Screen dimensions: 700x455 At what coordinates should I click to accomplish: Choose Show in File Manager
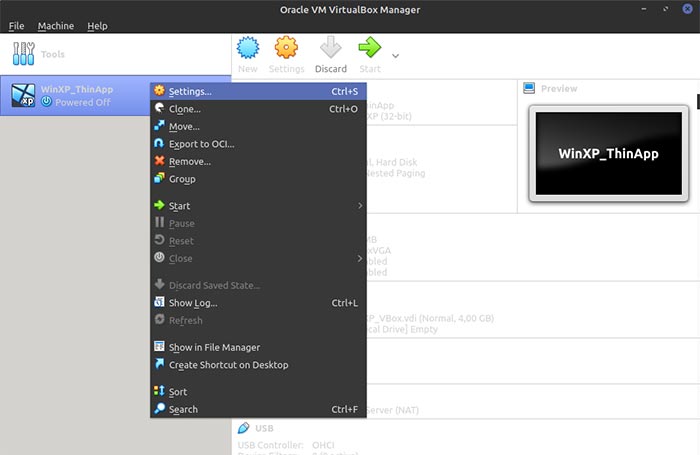coord(258,347)
